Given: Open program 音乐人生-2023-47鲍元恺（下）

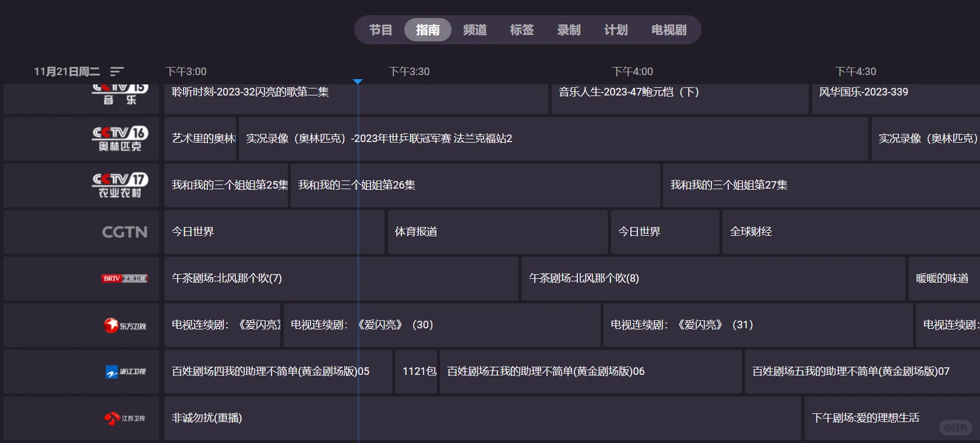Looking at the screenshot, I should [x=680, y=99].
